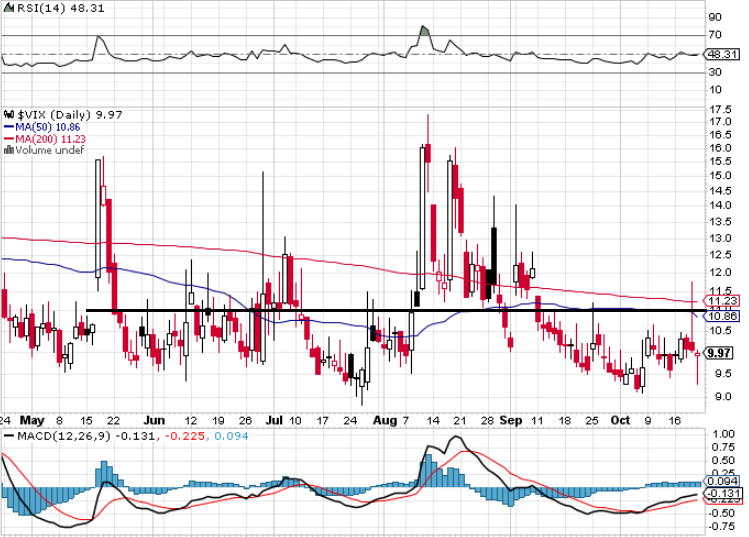Click the 0.094 histogram tag on MACD axis

coord(721,481)
